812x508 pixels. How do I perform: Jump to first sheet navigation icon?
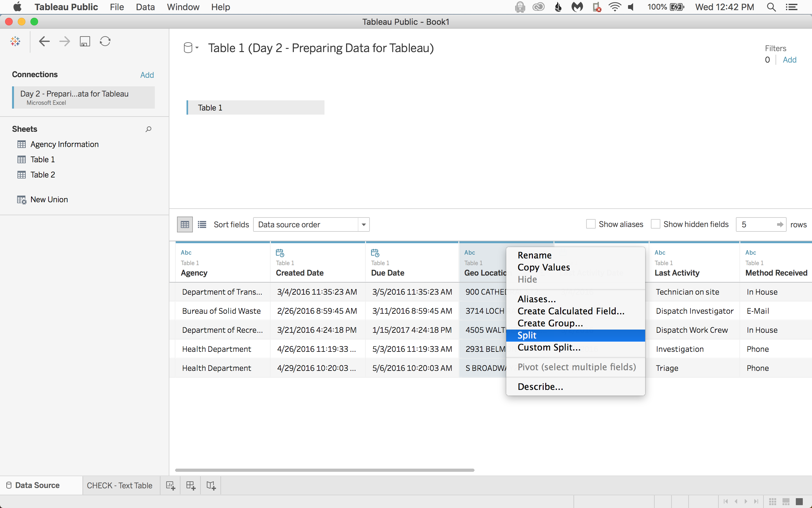[x=725, y=501]
